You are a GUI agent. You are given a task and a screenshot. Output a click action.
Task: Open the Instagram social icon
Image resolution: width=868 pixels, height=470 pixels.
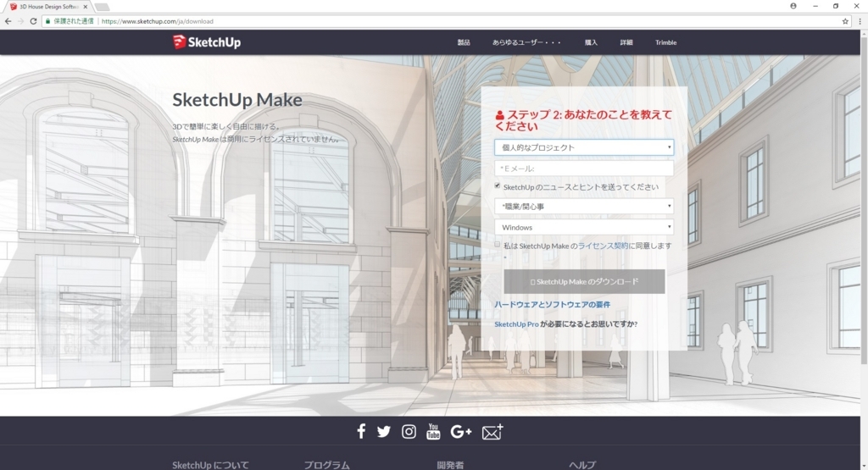(409, 432)
